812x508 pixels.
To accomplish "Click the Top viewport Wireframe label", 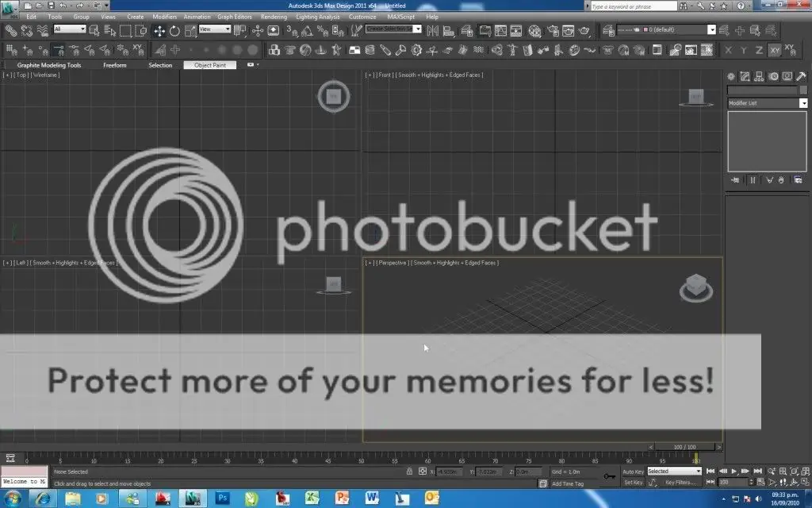I will point(45,75).
